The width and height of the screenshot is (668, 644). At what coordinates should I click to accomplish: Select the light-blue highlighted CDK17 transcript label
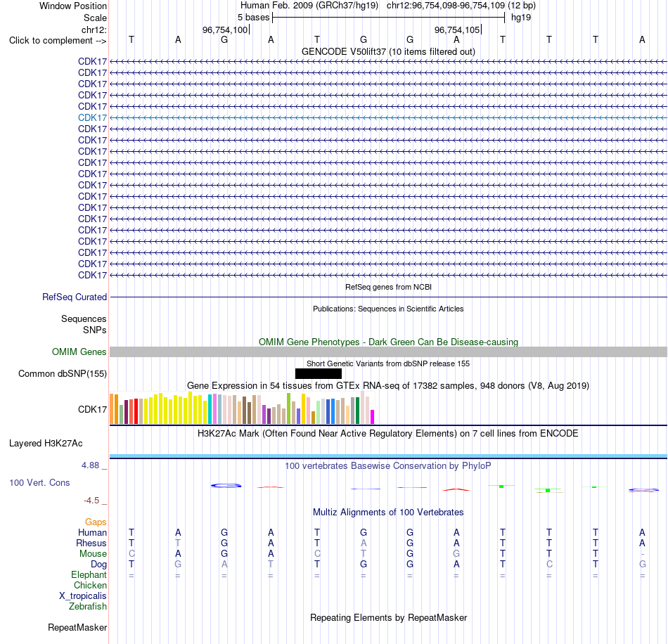[92, 117]
